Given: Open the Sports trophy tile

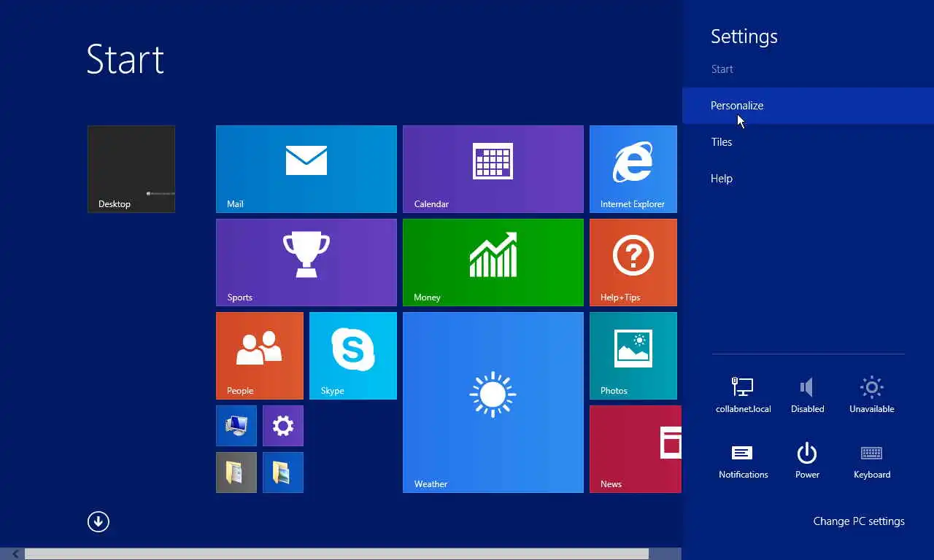Looking at the screenshot, I should pos(306,262).
